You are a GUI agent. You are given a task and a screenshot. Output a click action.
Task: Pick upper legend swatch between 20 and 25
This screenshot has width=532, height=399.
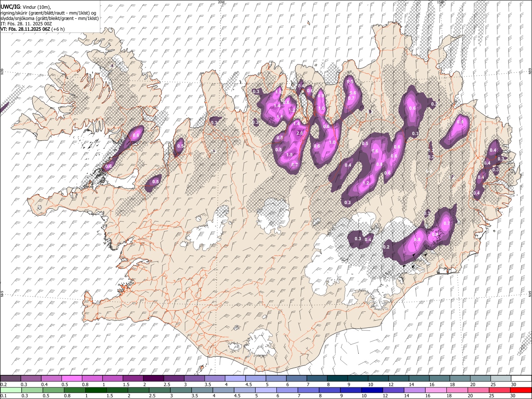click(480, 378)
